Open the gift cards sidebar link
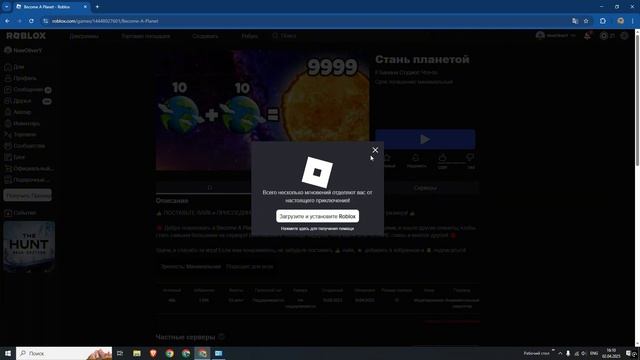This screenshot has width=640, height=360. [31, 180]
